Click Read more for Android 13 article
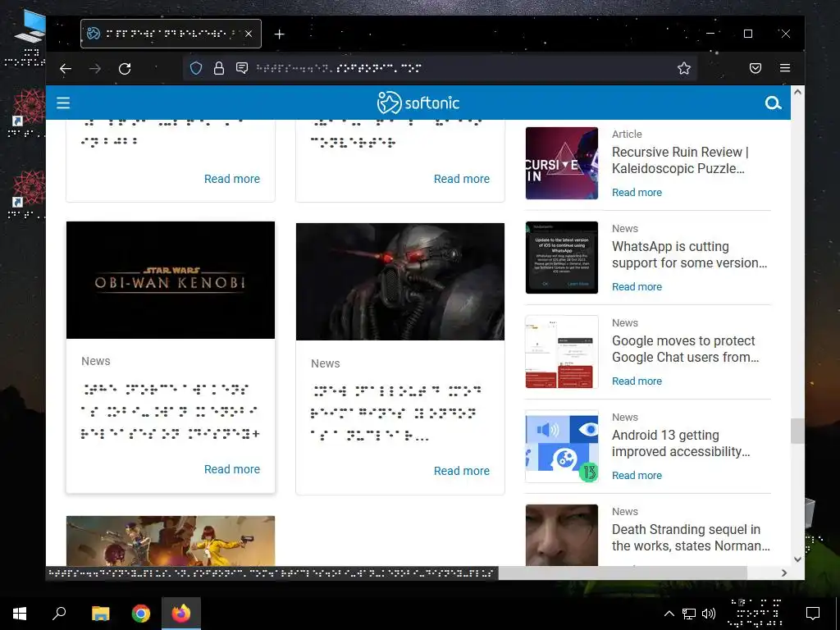This screenshot has width=840, height=630. coord(637,475)
